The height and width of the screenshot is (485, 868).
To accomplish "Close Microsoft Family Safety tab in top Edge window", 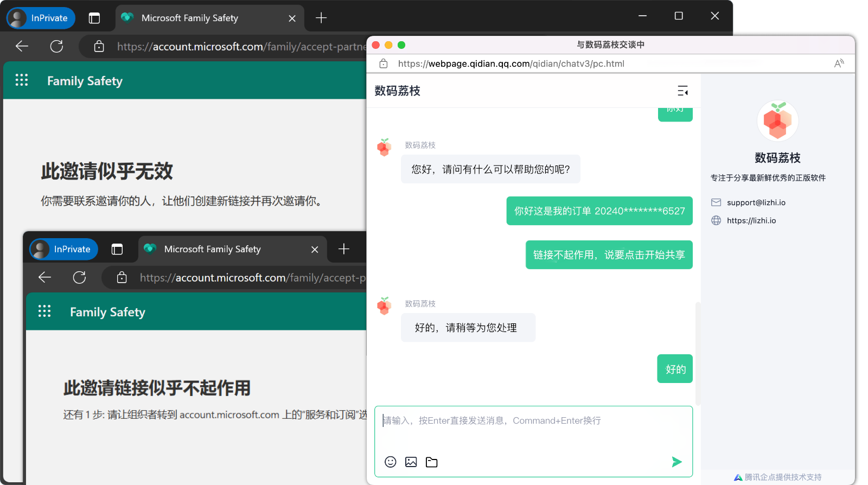I will (x=292, y=18).
